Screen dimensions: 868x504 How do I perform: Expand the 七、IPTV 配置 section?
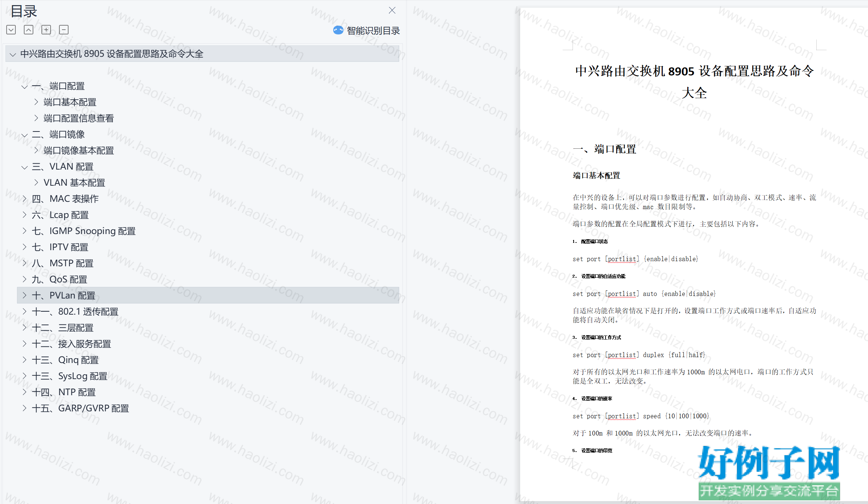click(25, 247)
